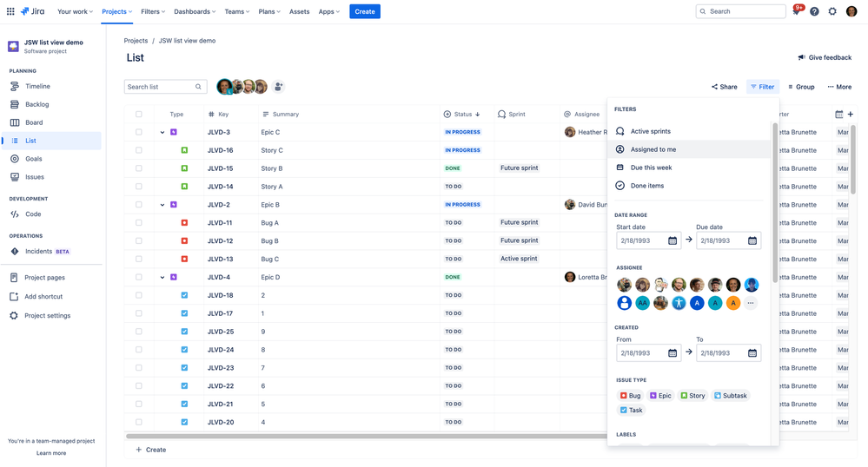Open the user profile avatar in top bar
Image resolution: width=868 pixels, height=467 pixels.
pyautogui.click(x=851, y=11)
